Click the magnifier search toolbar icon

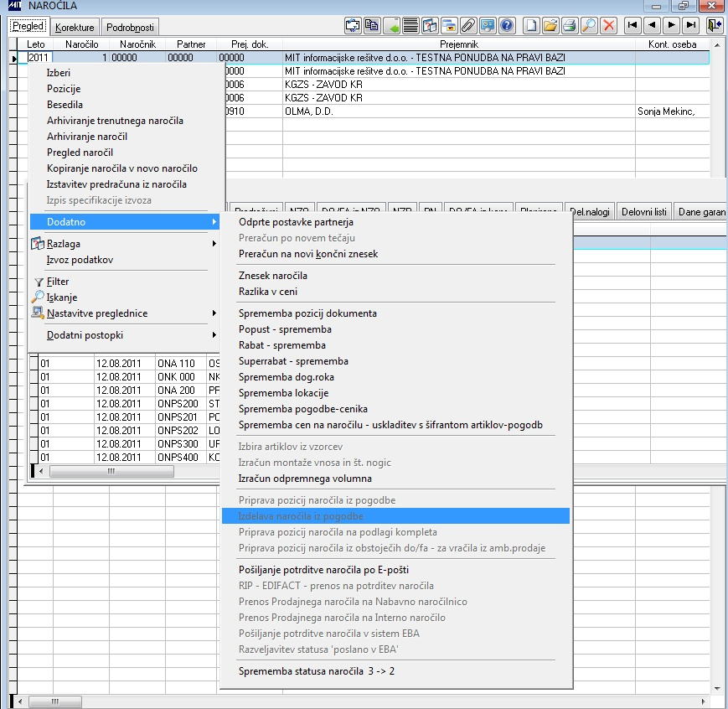click(589, 25)
